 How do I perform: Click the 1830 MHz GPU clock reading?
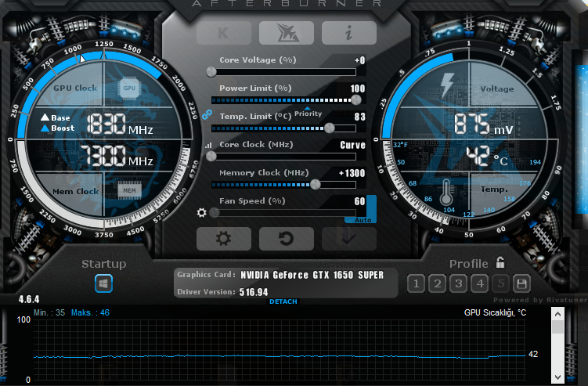(x=120, y=124)
